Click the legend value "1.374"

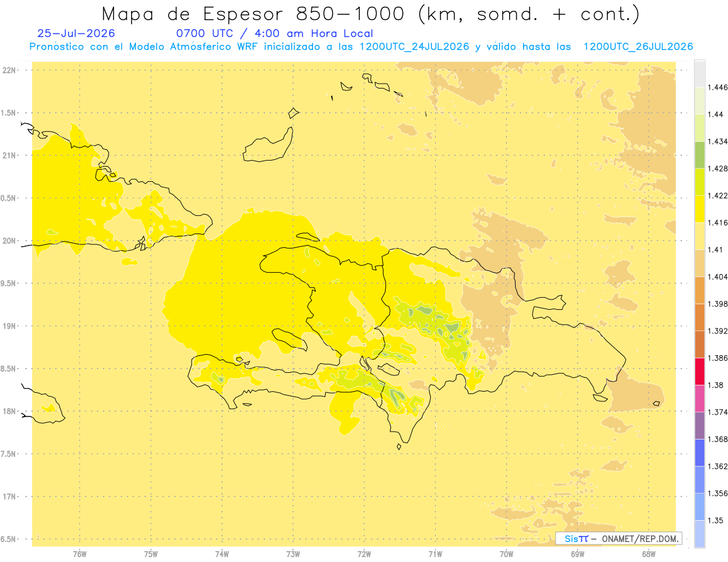718,412
